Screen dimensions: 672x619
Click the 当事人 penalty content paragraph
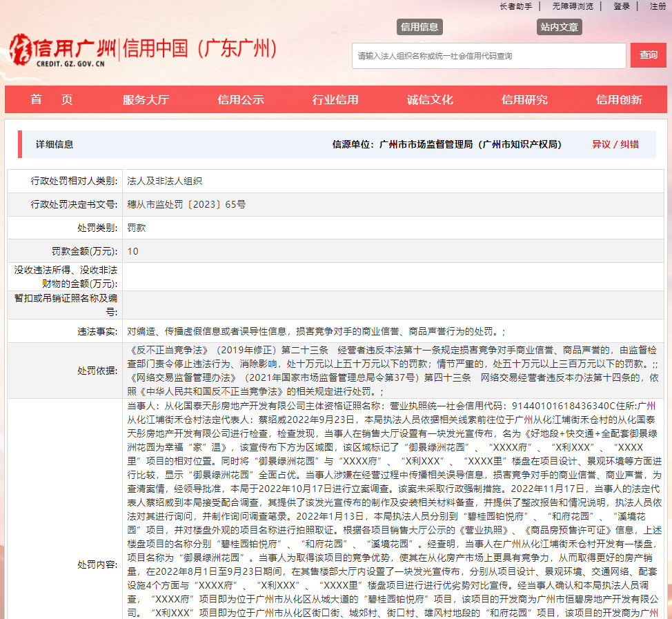[394, 509]
